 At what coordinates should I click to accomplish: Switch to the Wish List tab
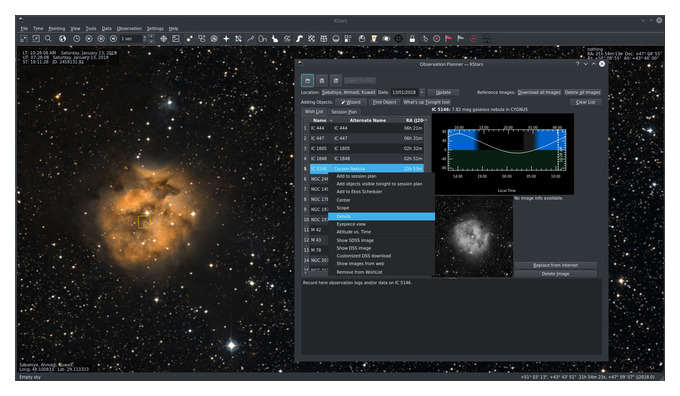314,112
